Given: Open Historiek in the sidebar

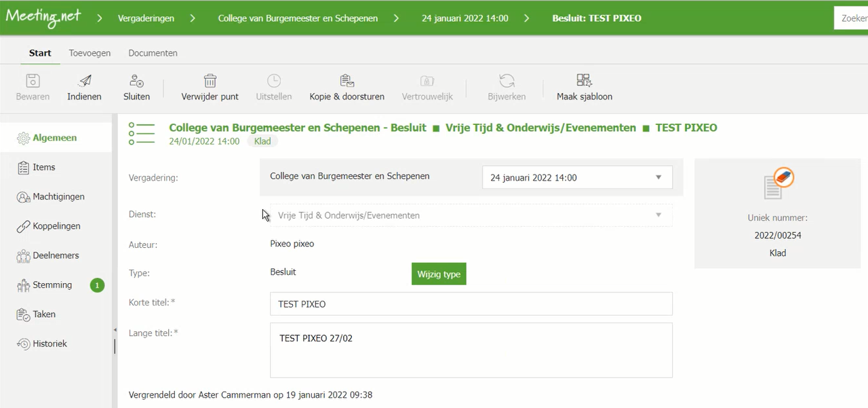Looking at the screenshot, I should (50, 344).
